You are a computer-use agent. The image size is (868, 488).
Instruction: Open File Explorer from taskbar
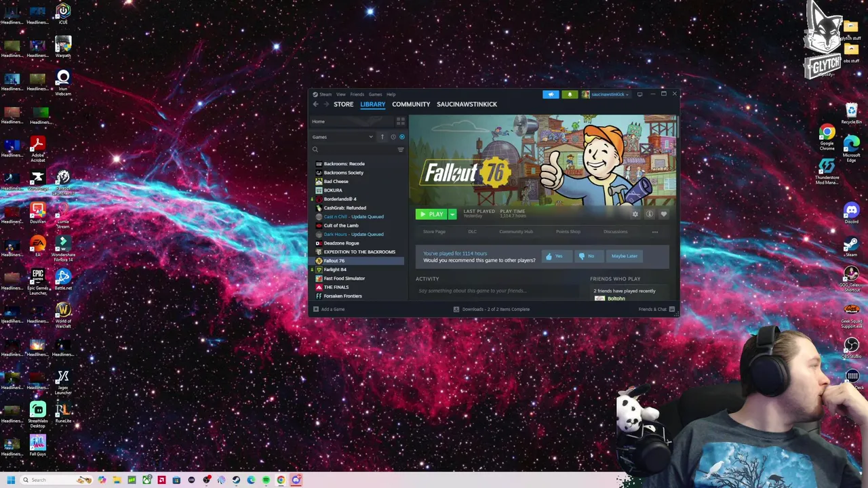[117, 480]
